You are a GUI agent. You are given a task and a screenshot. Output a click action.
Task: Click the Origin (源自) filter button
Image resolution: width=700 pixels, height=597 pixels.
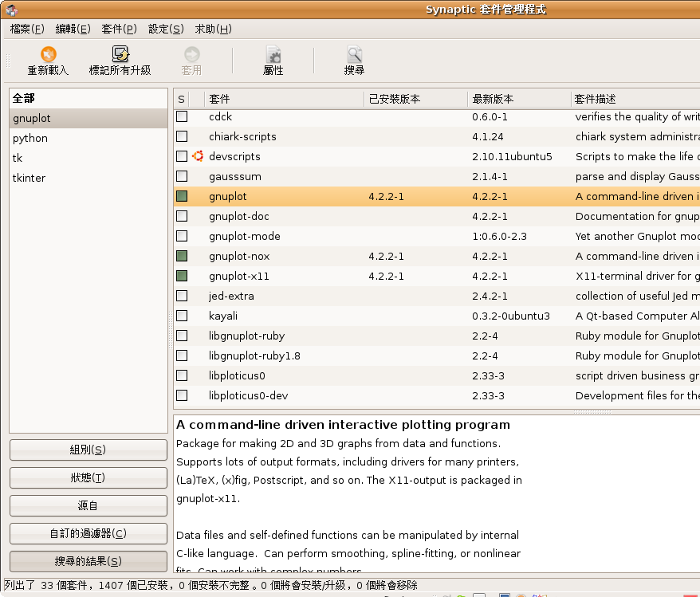coord(88,505)
